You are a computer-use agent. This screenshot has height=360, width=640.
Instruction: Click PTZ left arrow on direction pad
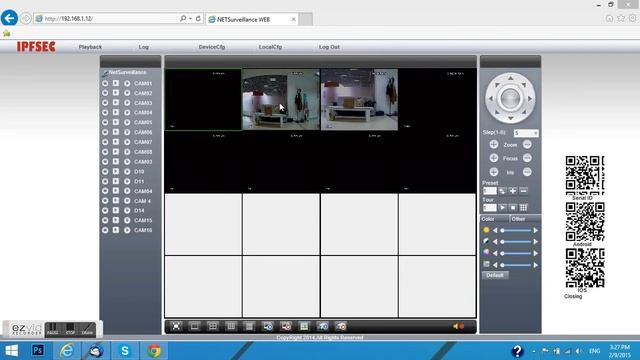491,98
